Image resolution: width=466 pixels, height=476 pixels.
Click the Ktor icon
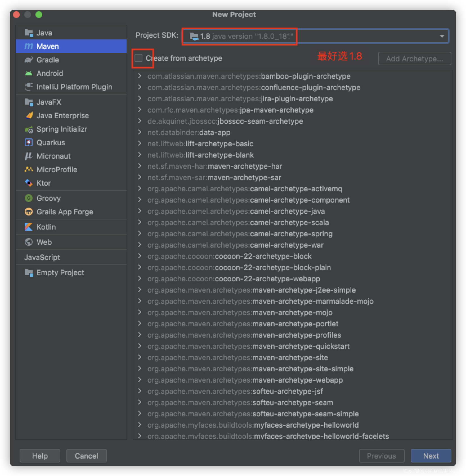tap(29, 183)
